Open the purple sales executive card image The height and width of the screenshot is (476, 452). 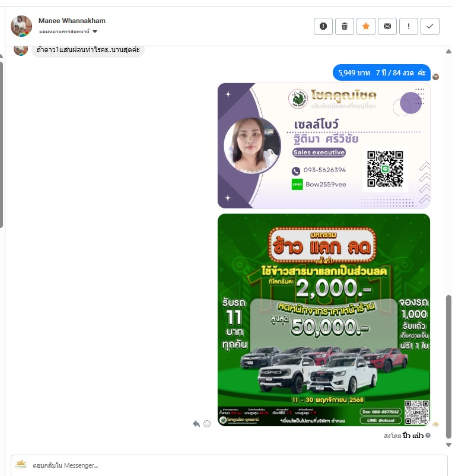[324, 146]
